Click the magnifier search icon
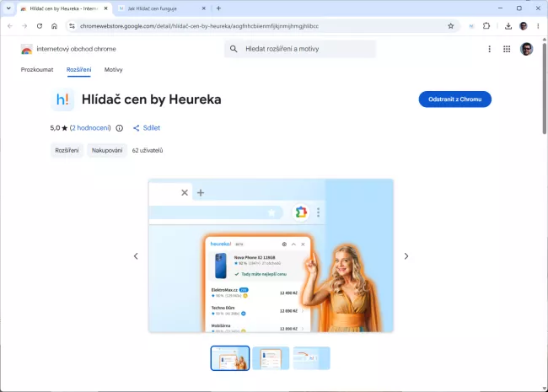 click(x=234, y=49)
